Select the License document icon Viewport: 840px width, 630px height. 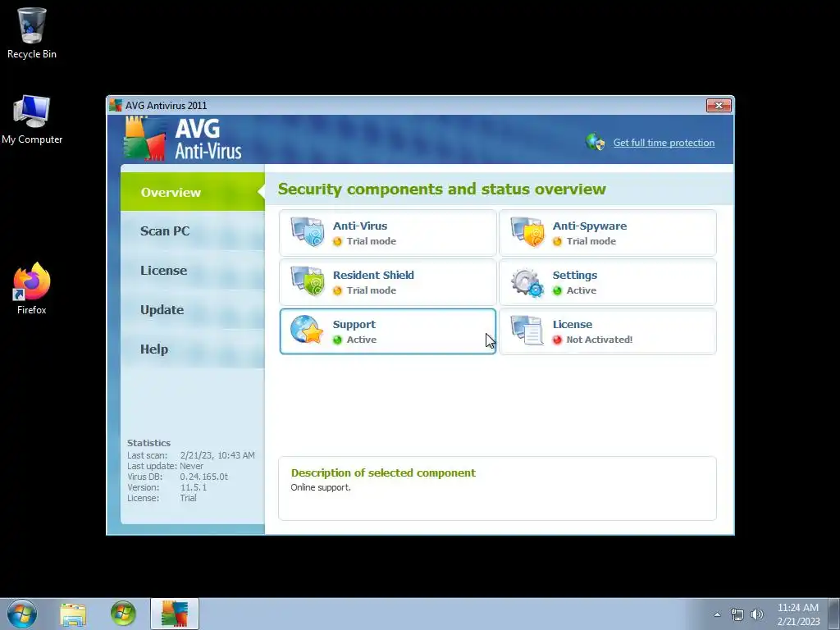527,330
